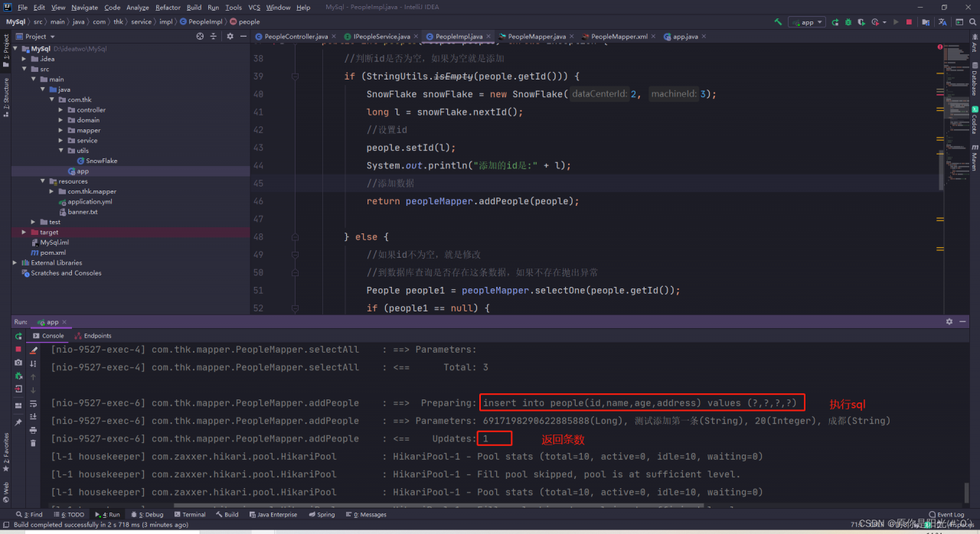Select SnowFlake class in project tree

[x=96, y=161]
